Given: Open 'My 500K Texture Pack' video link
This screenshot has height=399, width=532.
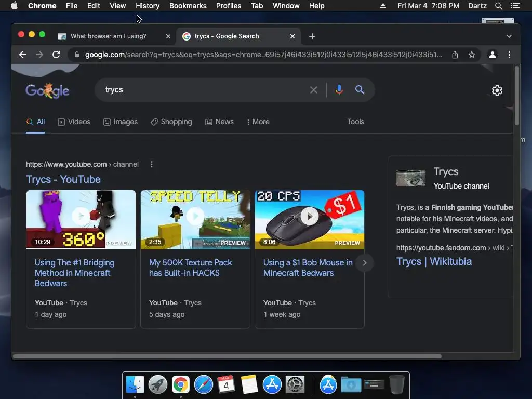Looking at the screenshot, I should pyautogui.click(x=190, y=268).
